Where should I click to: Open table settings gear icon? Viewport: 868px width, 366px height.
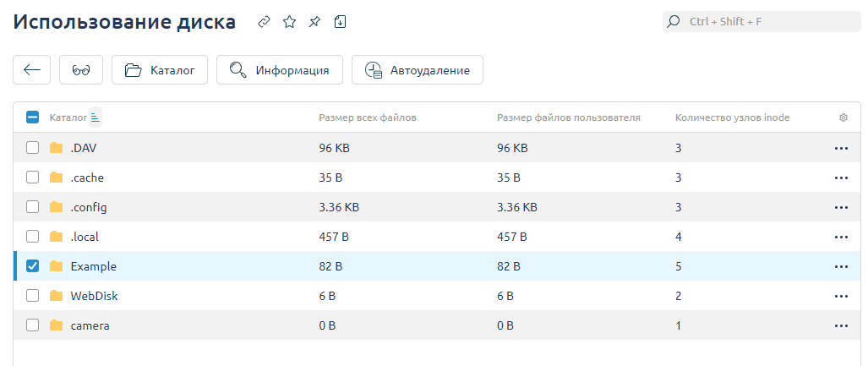(843, 117)
